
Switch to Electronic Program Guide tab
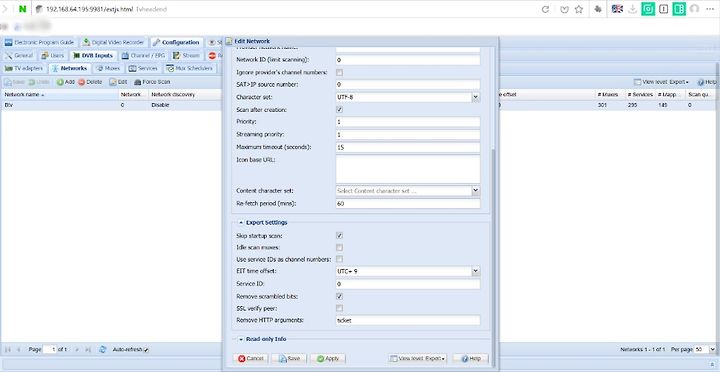[x=39, y=42]
